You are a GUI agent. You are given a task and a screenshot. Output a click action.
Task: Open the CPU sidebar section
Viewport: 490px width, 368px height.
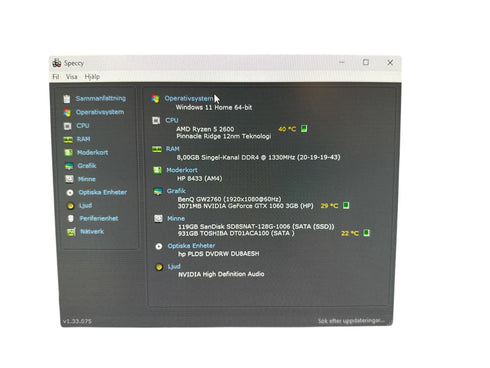(x=83, y=126)
